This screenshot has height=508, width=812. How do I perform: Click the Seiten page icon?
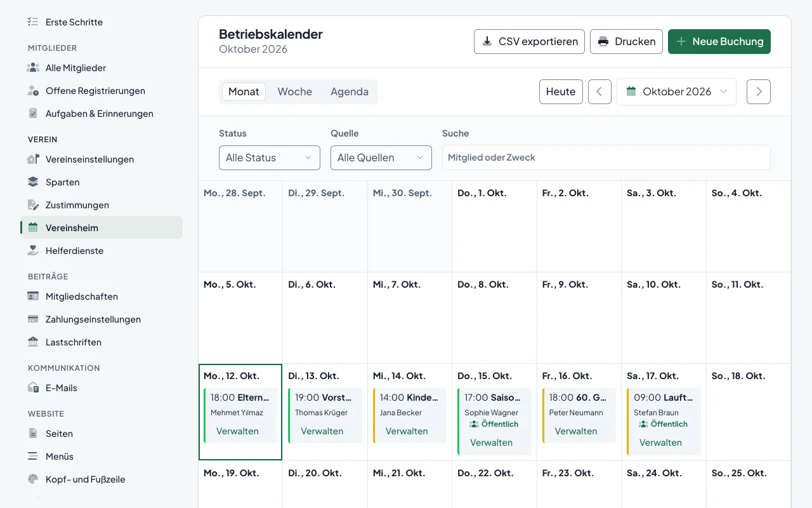[33, 434]
